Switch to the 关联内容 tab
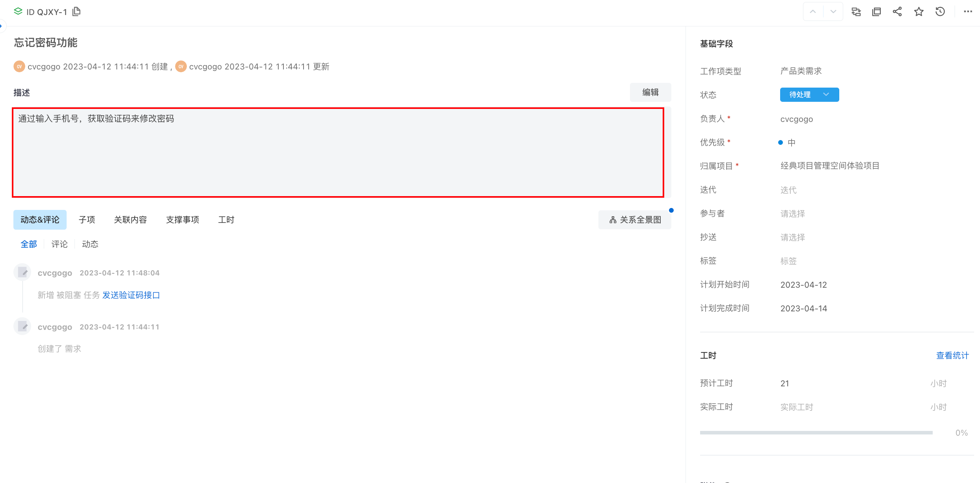Screen dimensions: 980x483 click(130, 220)
